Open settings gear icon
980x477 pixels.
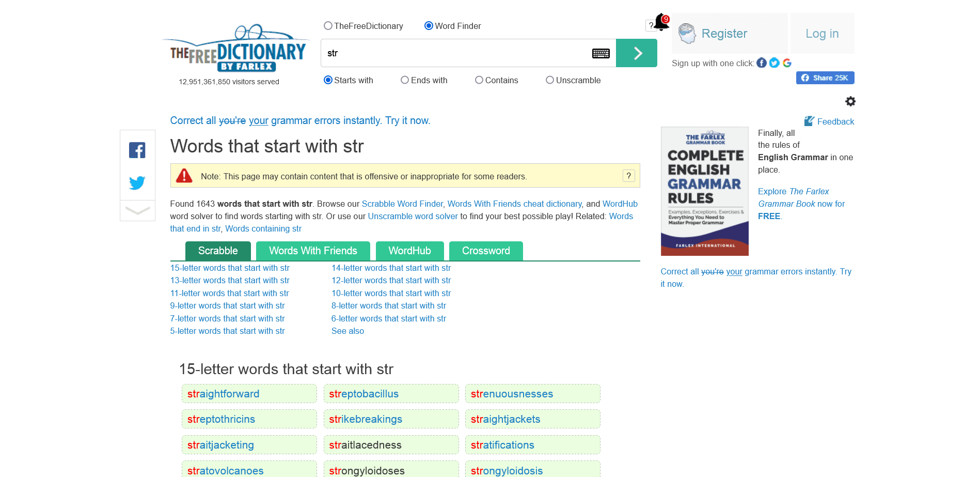(x=850, y=101)
